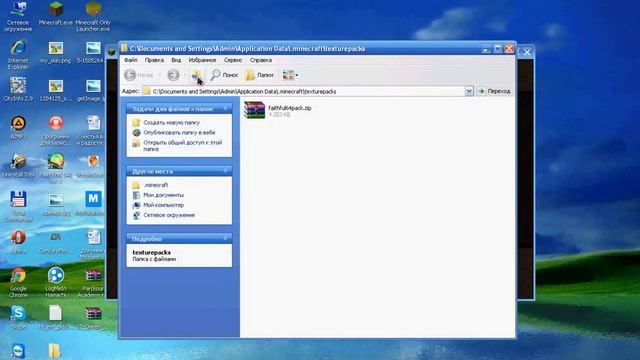Collapse the Подробно details panel

click(x=225, y=238)
